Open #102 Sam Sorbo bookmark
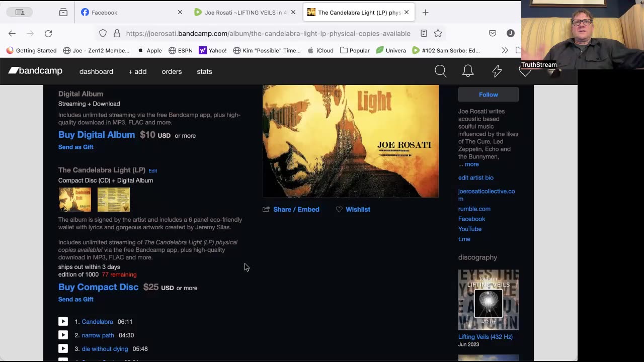 pos(446,50)
